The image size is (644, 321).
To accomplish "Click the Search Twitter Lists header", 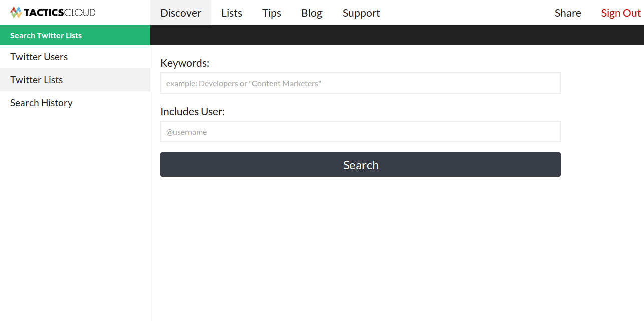I will click(75, 35).
